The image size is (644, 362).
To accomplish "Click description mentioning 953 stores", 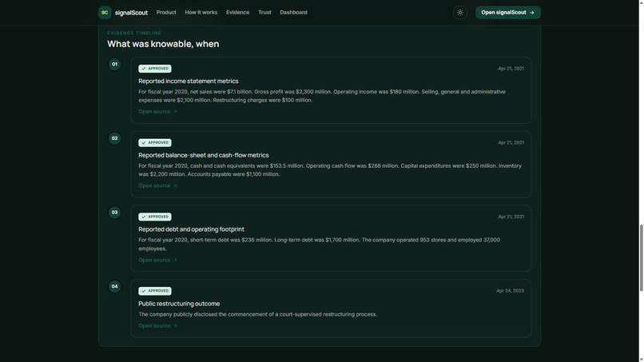I will click(319, 244).
